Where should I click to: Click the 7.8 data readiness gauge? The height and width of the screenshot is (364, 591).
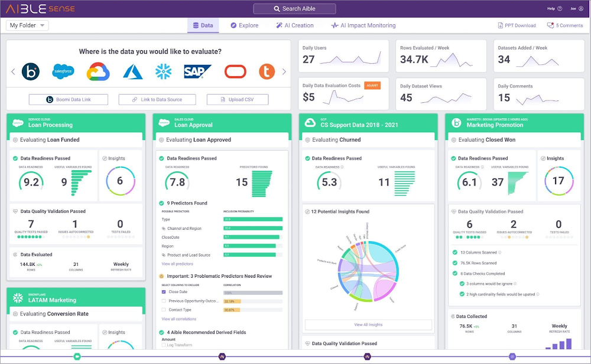[177, 182]
